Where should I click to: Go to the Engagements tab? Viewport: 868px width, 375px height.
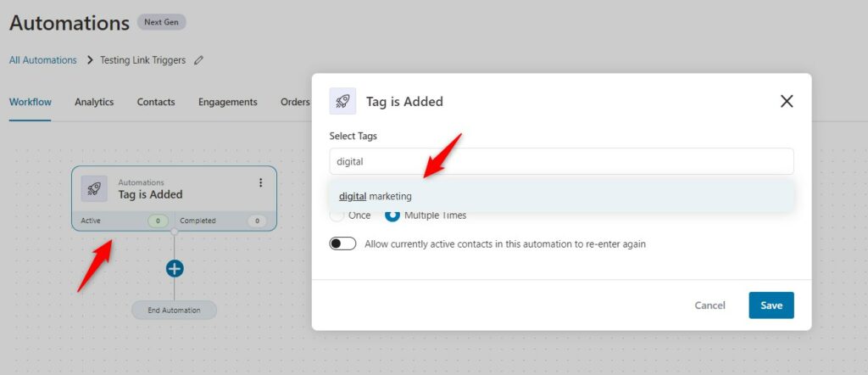(x=227, y=102)
